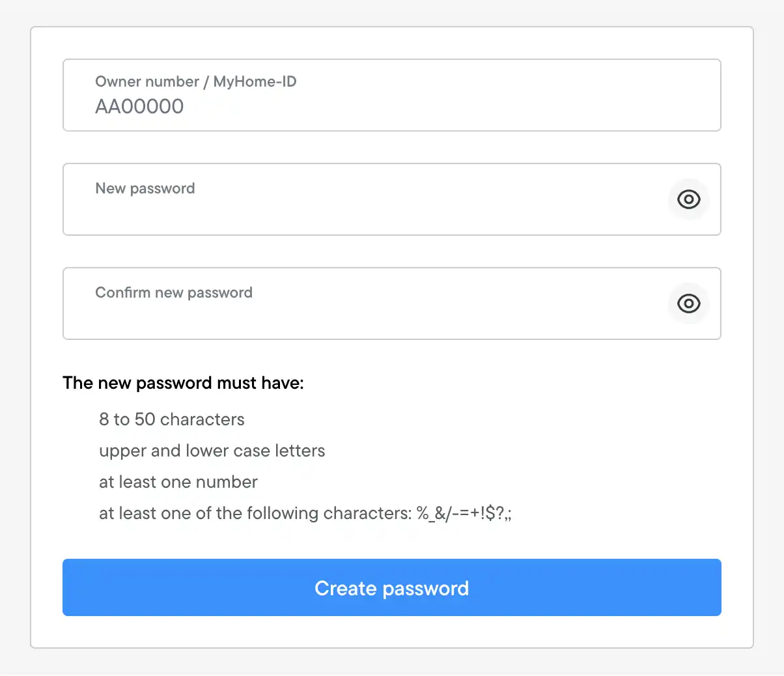This screenshot has width=784, height=676.
Task: Click the "New password" field label
Action: coord(145,188)
